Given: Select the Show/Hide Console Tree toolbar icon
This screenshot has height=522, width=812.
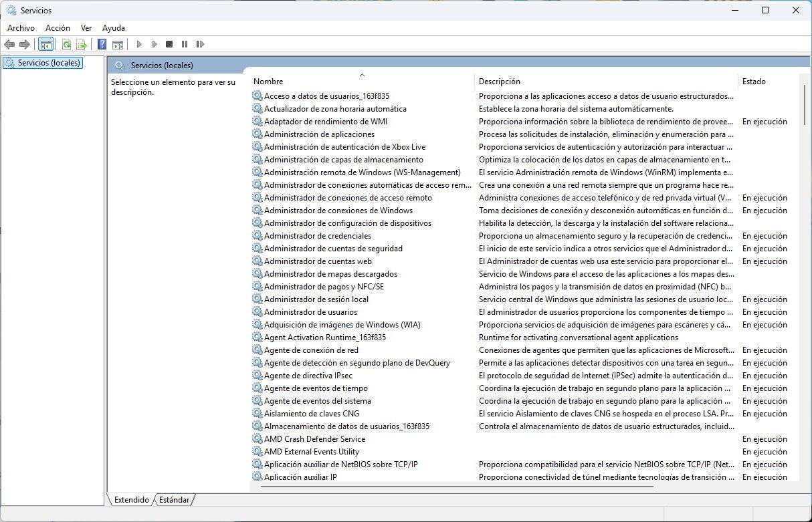Looking at the screenshot, I should pyautogui.click(x=45, y=43).
